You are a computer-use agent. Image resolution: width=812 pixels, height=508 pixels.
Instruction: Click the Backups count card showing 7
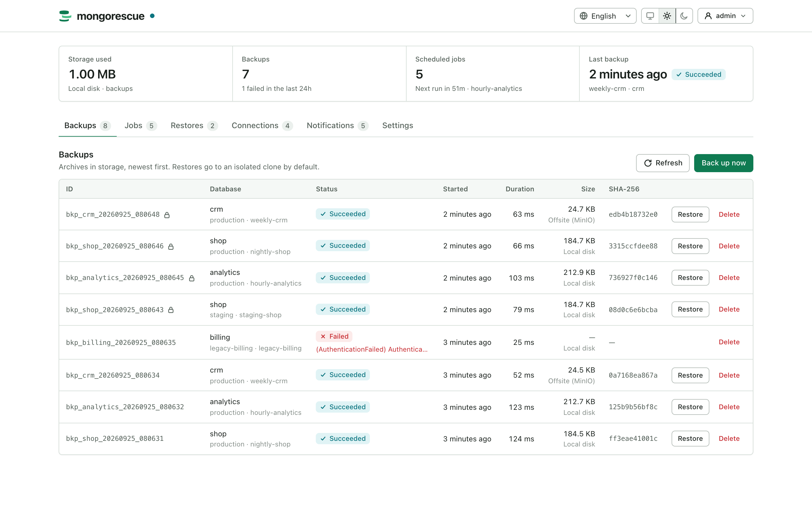point(319,74)
